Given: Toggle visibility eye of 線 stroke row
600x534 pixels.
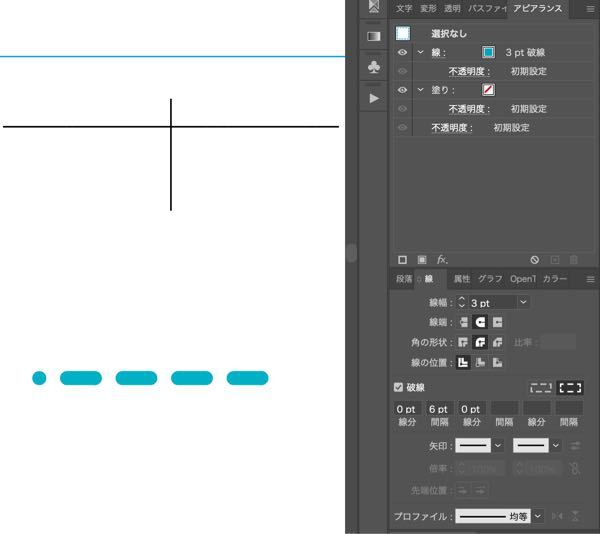Looking at the screenshot, I should [402, 52].
